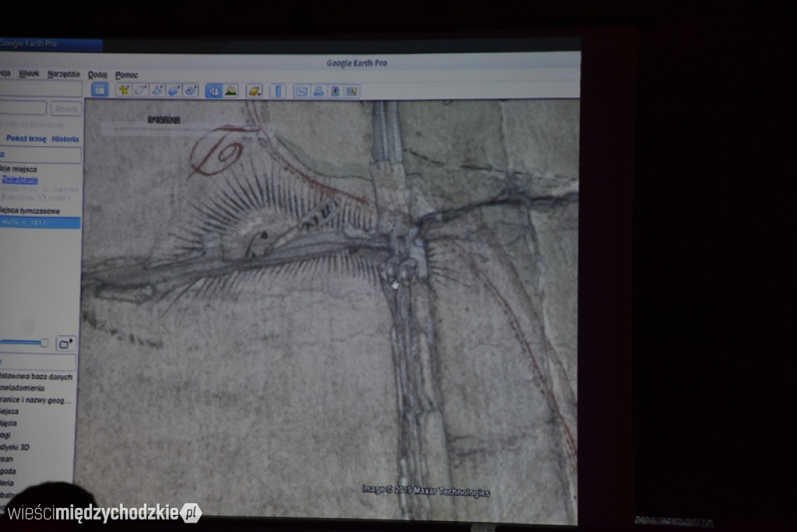
Task: Click the Szukaj search button
Action: point(66,108)
